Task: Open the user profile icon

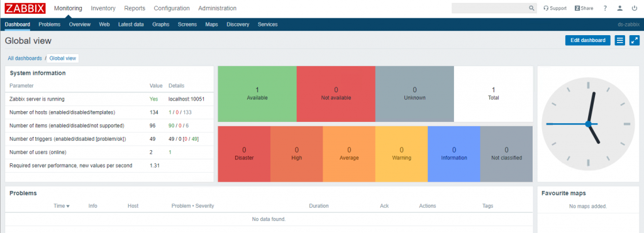Action: coord(620,8)
